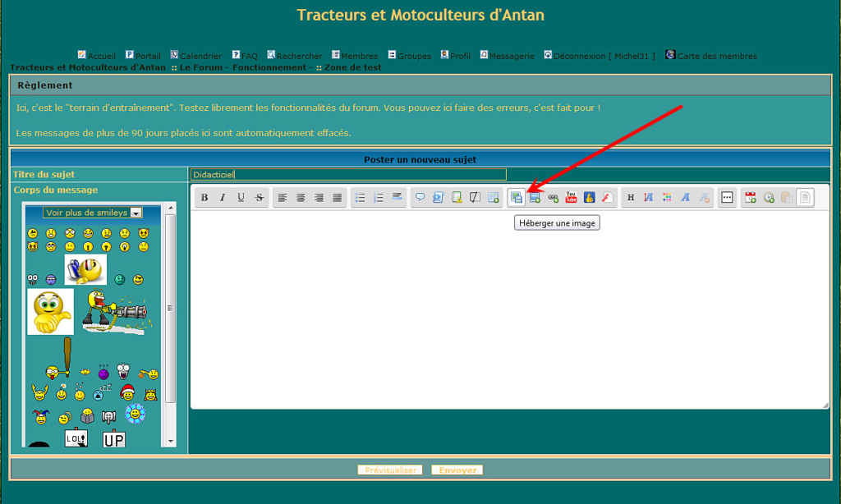Insert the UP sign smiley
This screenshot has height=504, width=841.
pyautogui.click(x=113, y=439)
